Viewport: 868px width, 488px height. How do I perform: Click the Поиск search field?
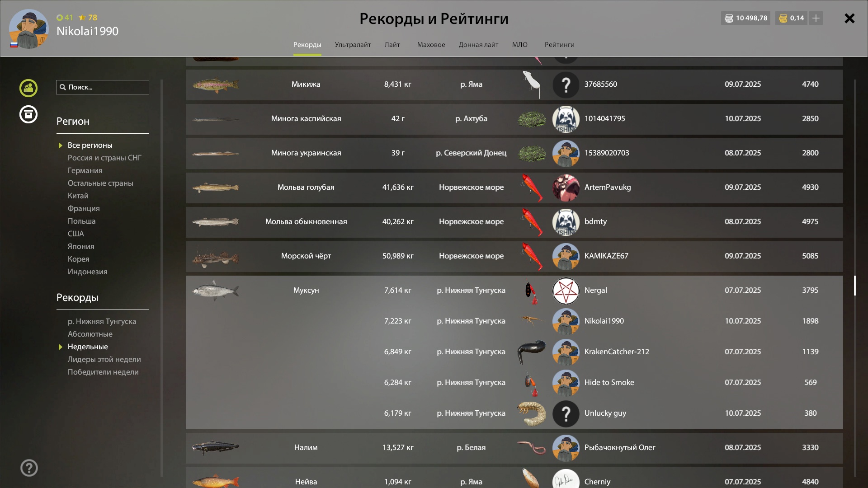[x=103, y=87]
